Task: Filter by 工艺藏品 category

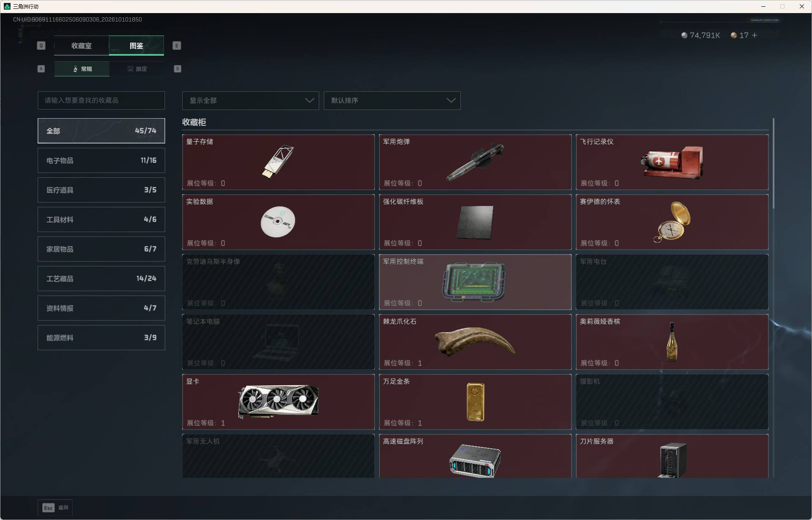Action: [101, 279]
